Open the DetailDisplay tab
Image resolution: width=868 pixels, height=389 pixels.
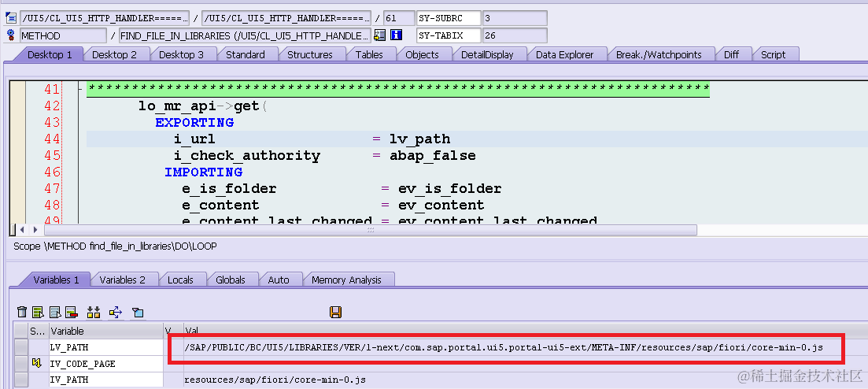(x=487, y=54)
